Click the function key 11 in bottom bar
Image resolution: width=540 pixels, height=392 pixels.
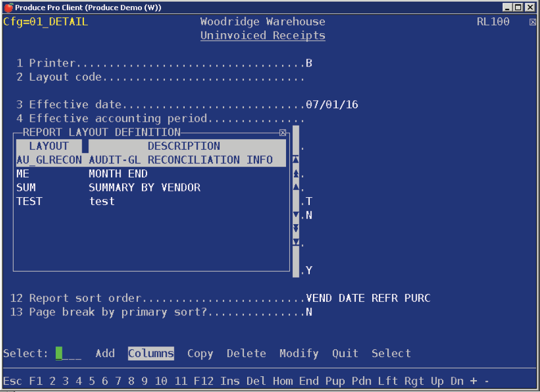tap(180, 381)
